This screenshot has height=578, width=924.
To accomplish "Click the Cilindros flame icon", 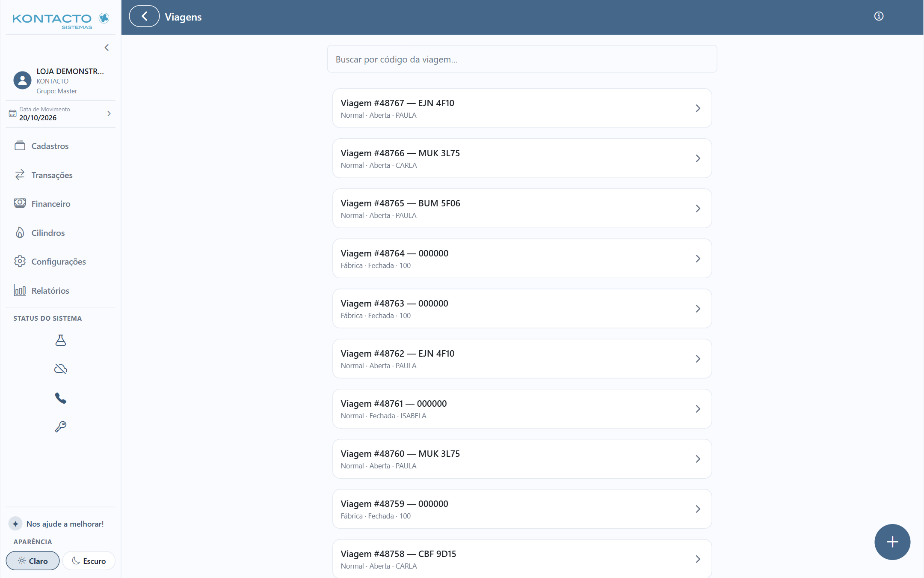I will coord(20,233).
